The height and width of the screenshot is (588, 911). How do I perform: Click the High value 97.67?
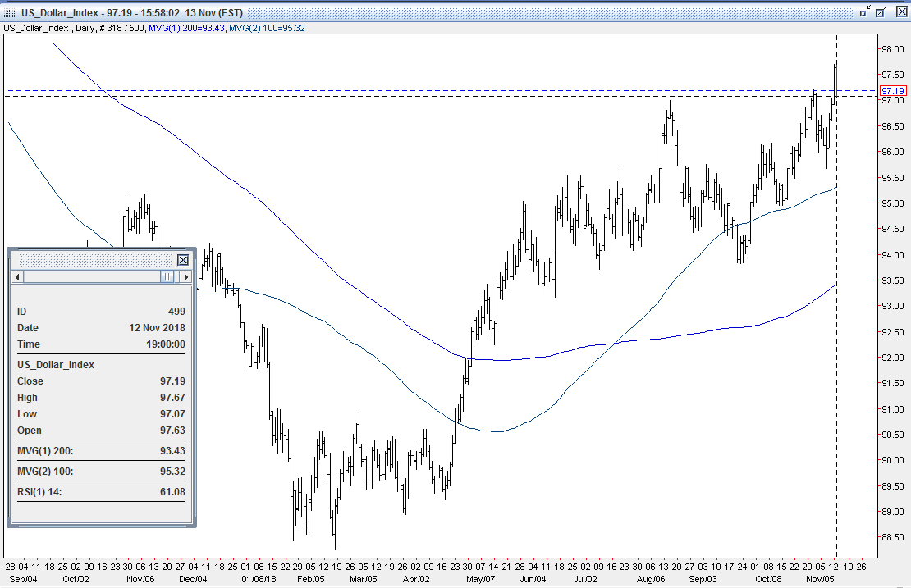(172, 398)
